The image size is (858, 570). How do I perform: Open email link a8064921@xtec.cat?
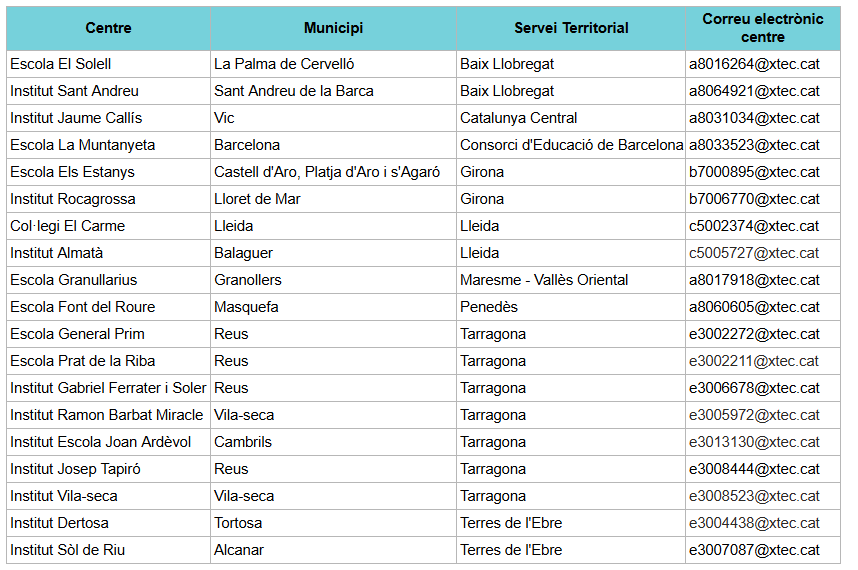[754, 91]
